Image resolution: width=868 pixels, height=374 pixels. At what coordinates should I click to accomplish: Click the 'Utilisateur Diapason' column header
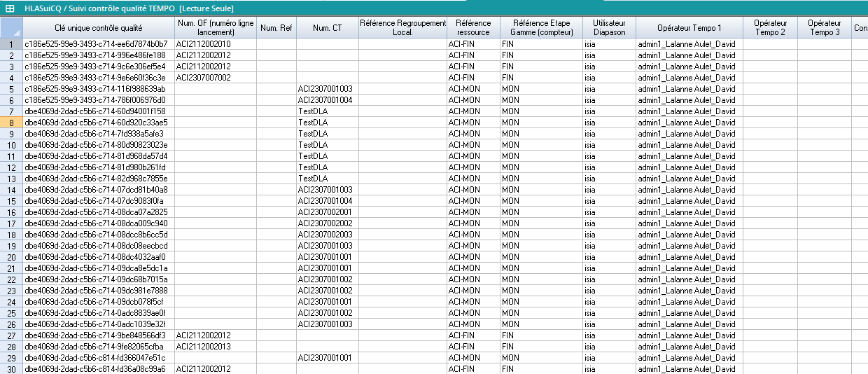pos(609,28)
